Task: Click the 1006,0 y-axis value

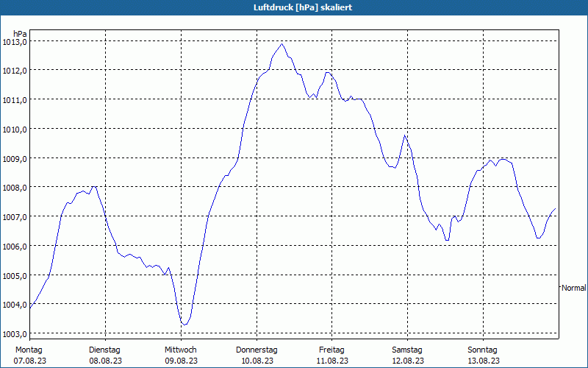Action: click(15, 247)
